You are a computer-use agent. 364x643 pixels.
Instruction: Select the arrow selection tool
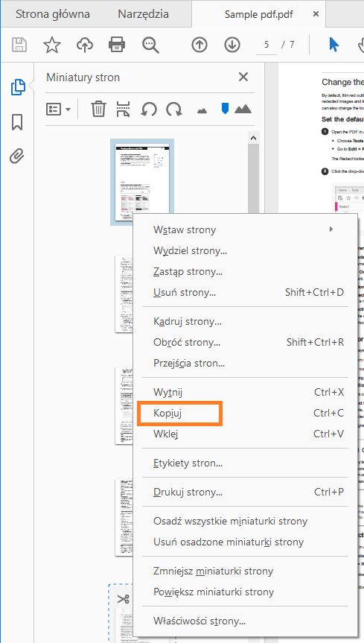333,45
